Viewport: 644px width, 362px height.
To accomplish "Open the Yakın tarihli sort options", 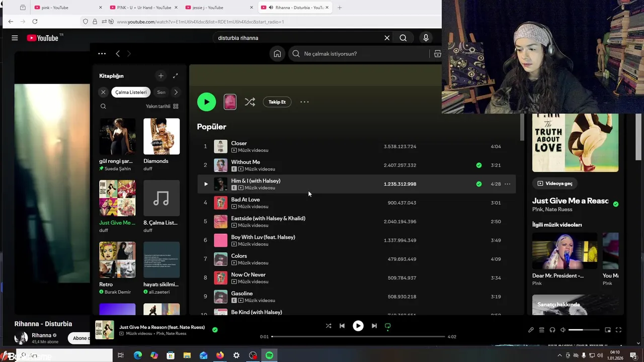I will tap(162, 106).
